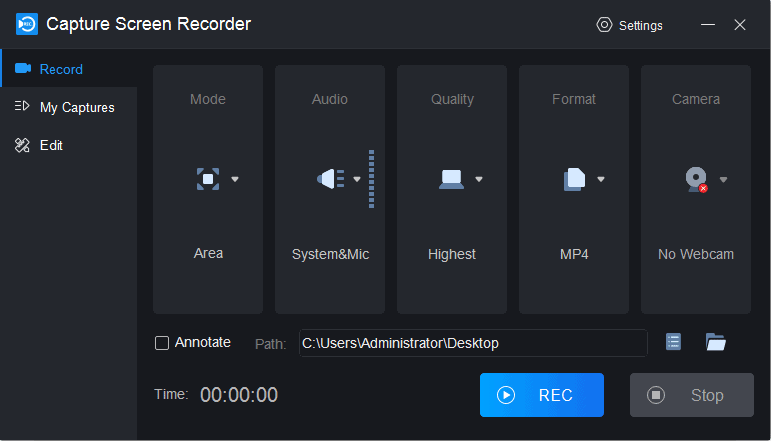Expand the Format dropdown arrow
Screen dimensions: 771x441
[x=601, y=179]
